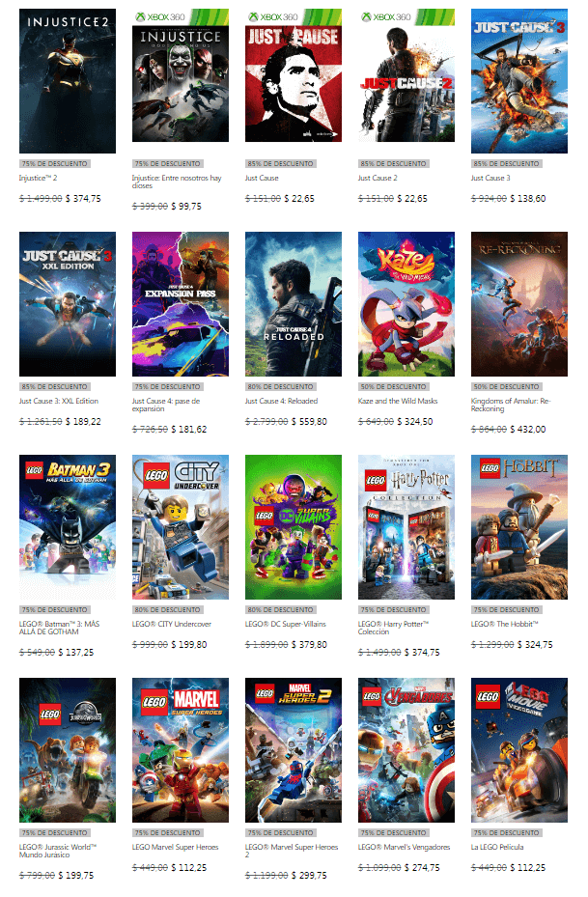Click the 80% de descuento badge on LEGO City Undercover
This screenshot has height=897, width=588.
(x=168, y=610)
